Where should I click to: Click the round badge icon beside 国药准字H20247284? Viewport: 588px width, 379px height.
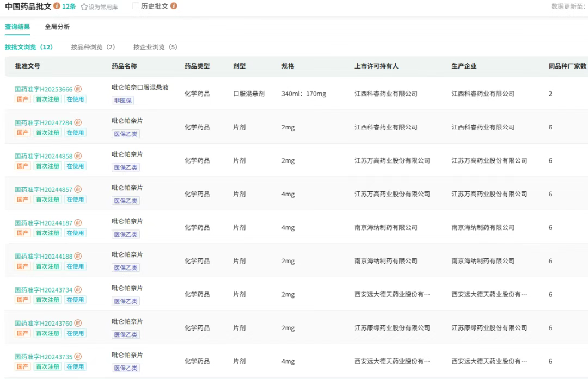tap(78, 122)
